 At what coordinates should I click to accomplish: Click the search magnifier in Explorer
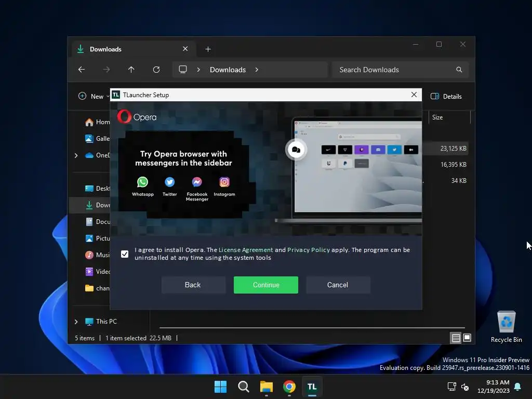coord(459,70)
